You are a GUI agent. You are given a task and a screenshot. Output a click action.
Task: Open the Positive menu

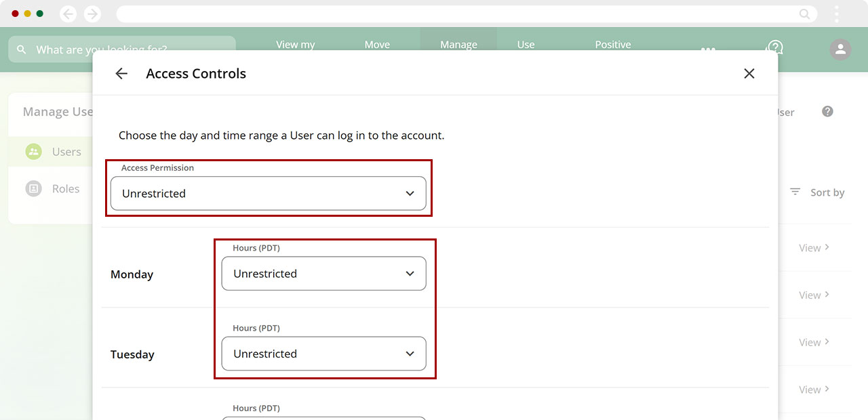point(613,45)
